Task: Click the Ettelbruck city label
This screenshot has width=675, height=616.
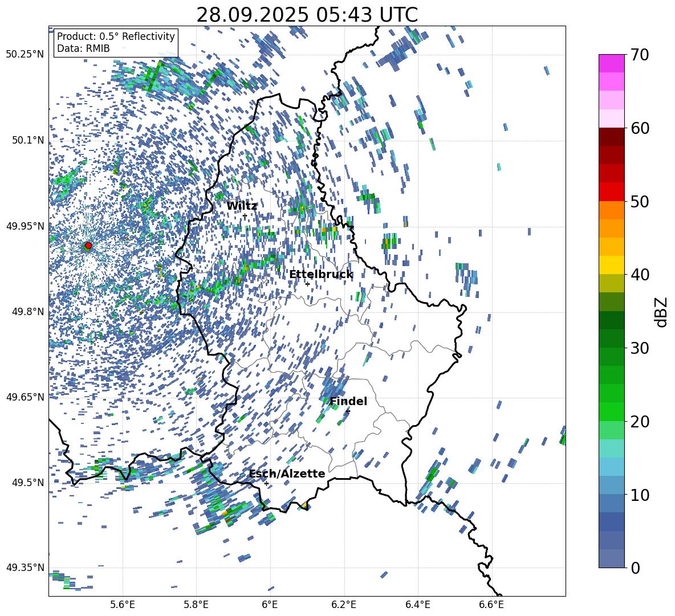Action: [321, 275]
